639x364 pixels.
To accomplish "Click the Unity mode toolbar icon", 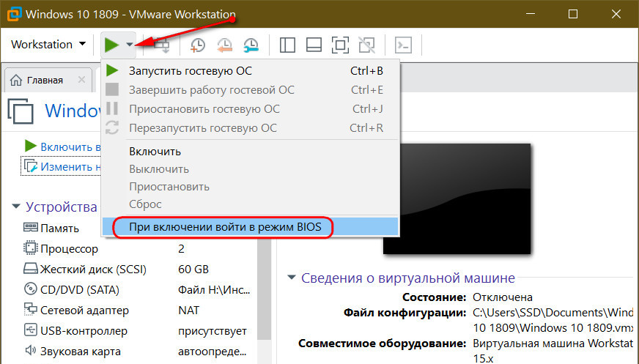I will [x=367, y=45].
